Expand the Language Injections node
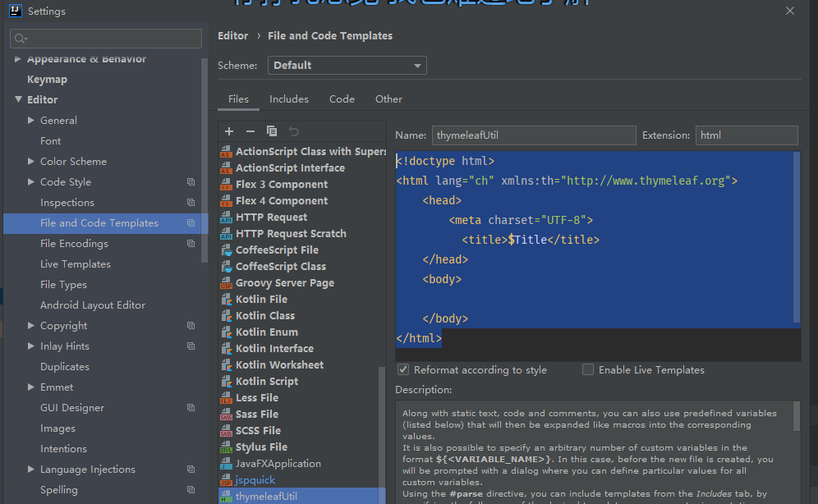 (x=30, y=469)
